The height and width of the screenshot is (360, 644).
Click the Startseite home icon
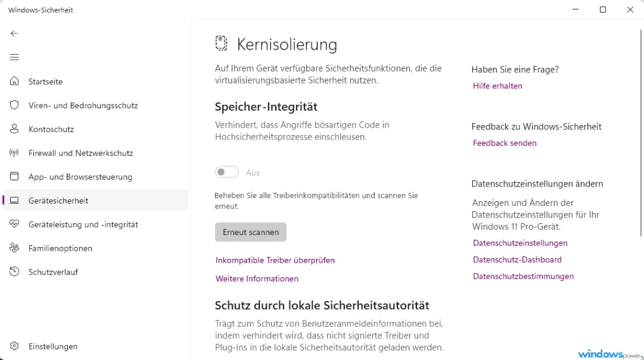coord(14,81)
